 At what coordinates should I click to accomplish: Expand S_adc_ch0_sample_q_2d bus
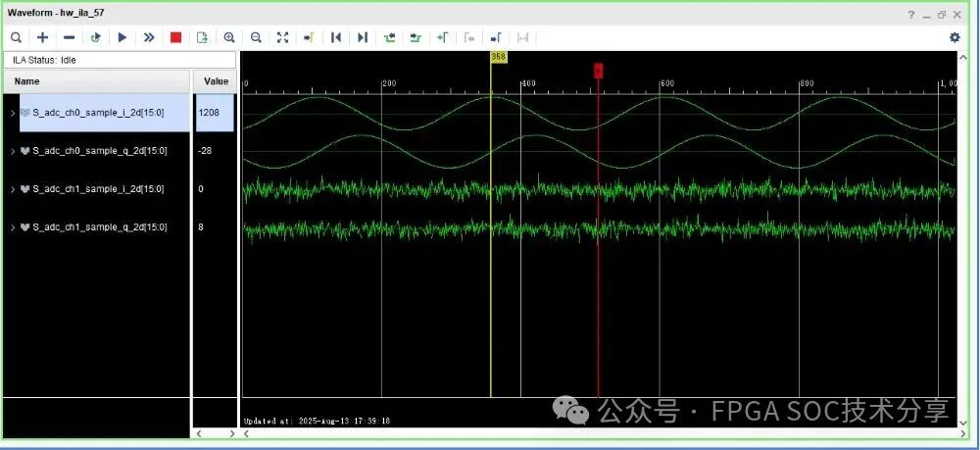[x=13, y=151]
